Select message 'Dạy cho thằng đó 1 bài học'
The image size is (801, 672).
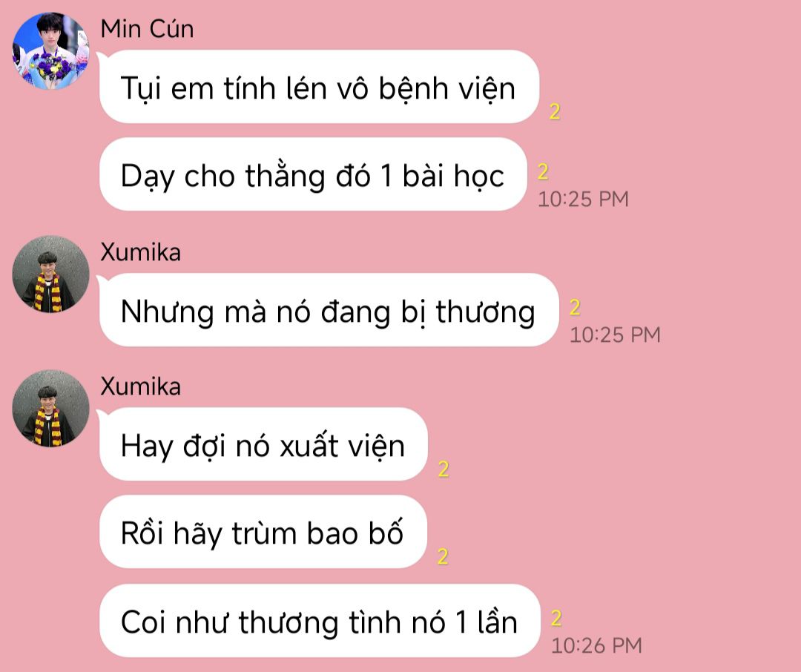[313, 174]
